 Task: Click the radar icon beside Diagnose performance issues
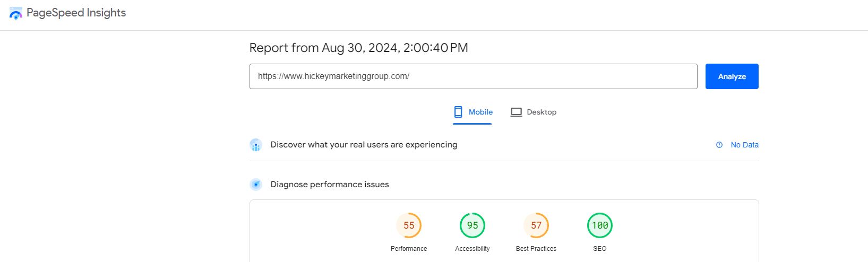pyautogui.click(x=256, y=185)
